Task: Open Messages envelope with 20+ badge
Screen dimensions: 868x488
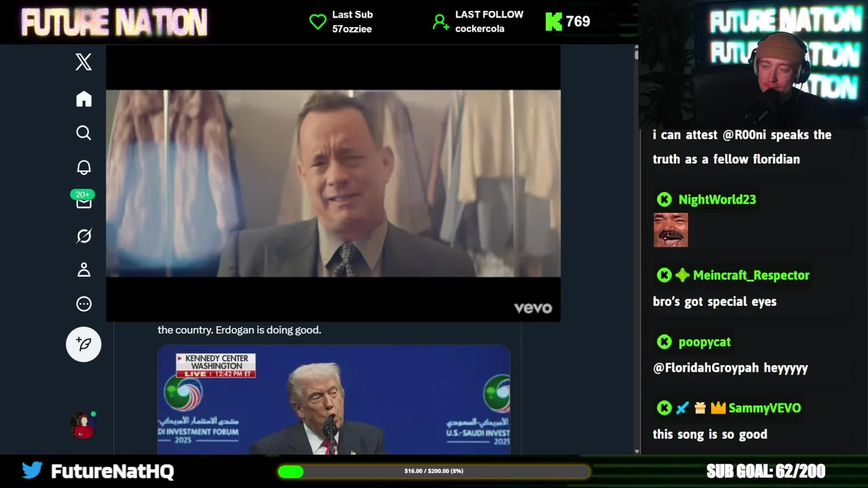Action: pyautogui.click(x=83, y=200)
